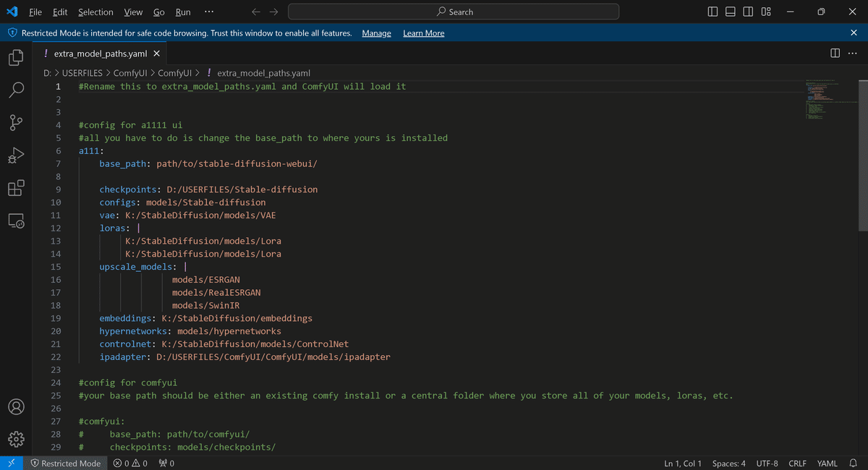Click inside the Search box
This screenshot has height=470, width=868.
coord(454,12)
